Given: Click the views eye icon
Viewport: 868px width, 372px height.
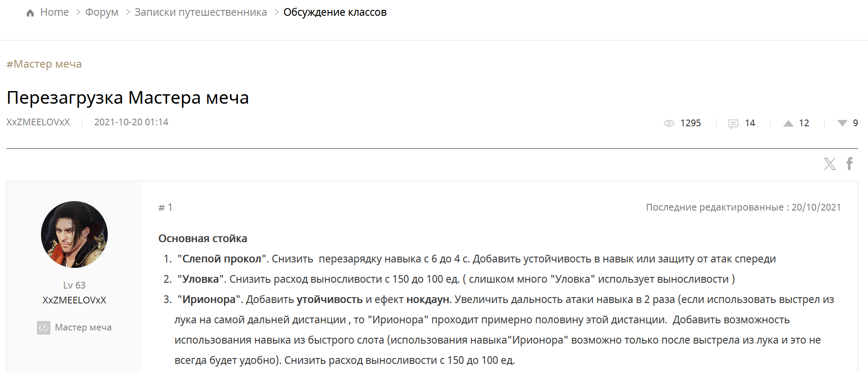Looking at the screenshot, I should 669,123.
